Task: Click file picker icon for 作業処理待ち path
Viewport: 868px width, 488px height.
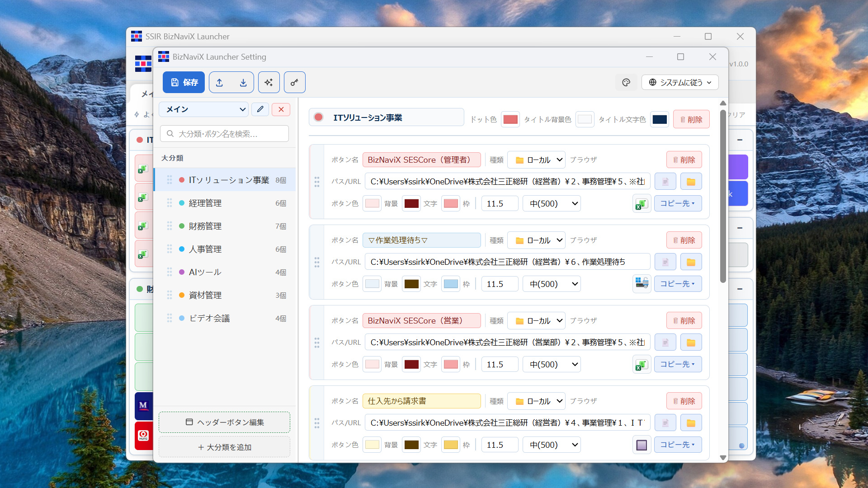Action: [x=665, y=262]
